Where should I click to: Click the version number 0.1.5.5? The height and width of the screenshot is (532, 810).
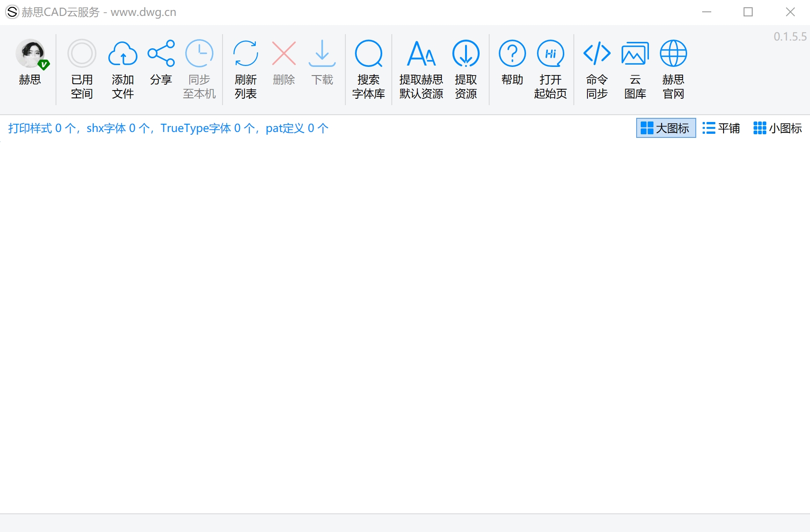tap(790, 36)
